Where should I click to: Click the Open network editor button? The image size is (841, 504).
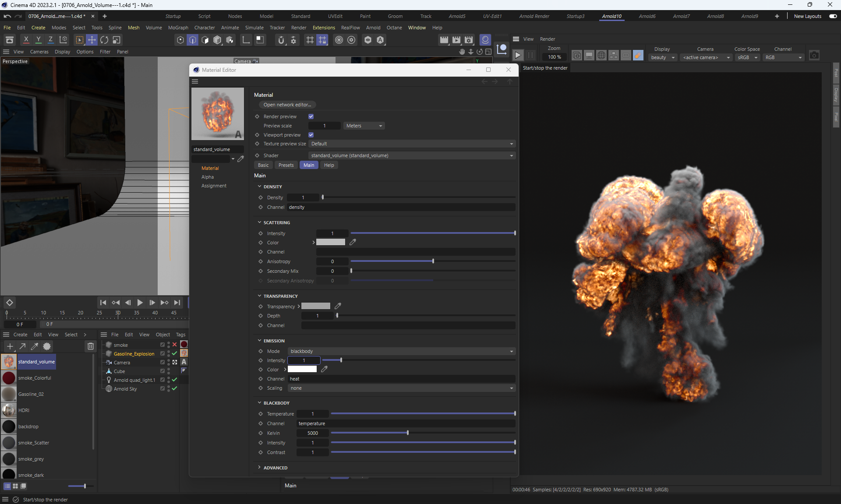(287, 105)
